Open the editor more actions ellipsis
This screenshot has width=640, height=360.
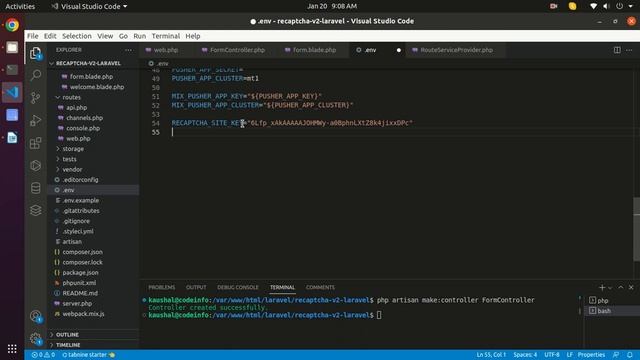coord(629,50)
